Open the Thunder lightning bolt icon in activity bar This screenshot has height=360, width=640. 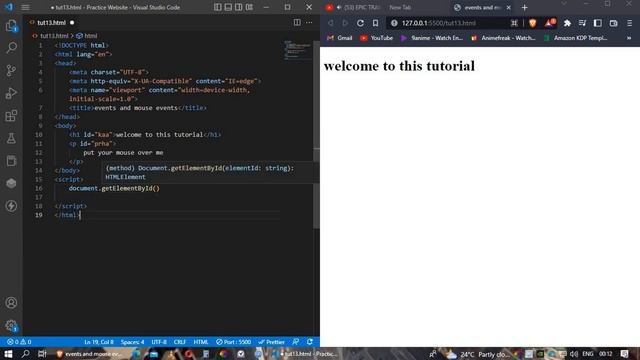11,206
